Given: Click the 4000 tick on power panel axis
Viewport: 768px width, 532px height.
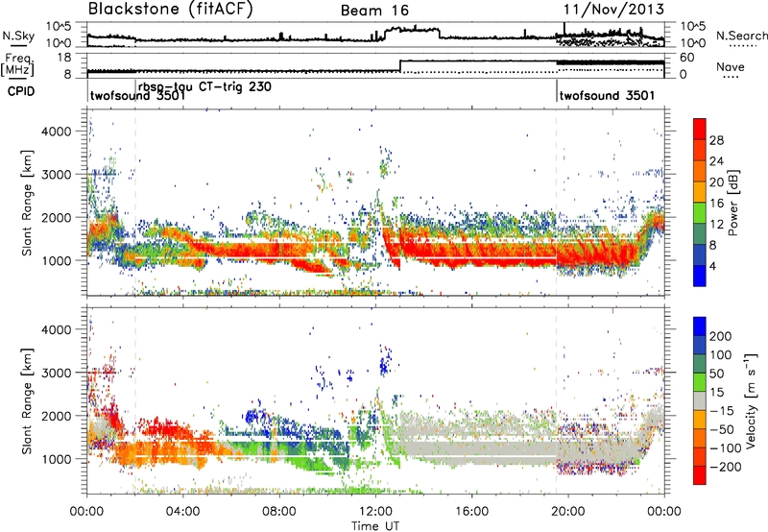Looking at the screenshot, I should (x=56, y=132).
